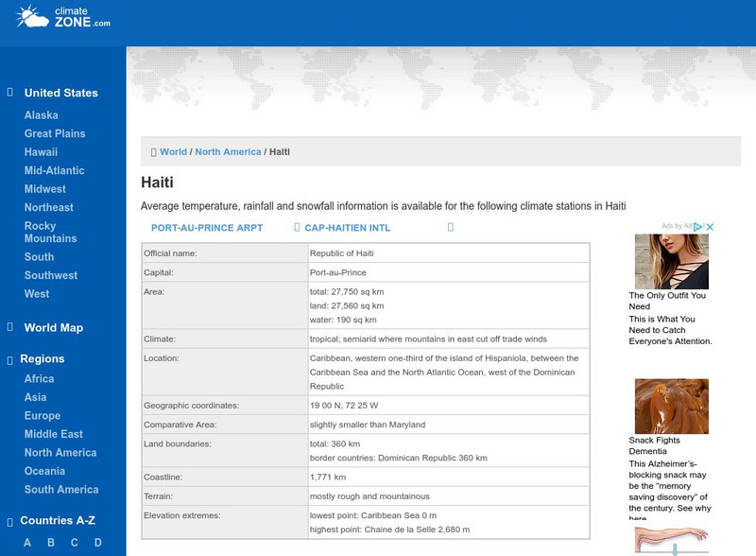Open the PORT-AU-PRINCE ARPT climate station
Screen dimensions: 756x556
tap(207, 228)
